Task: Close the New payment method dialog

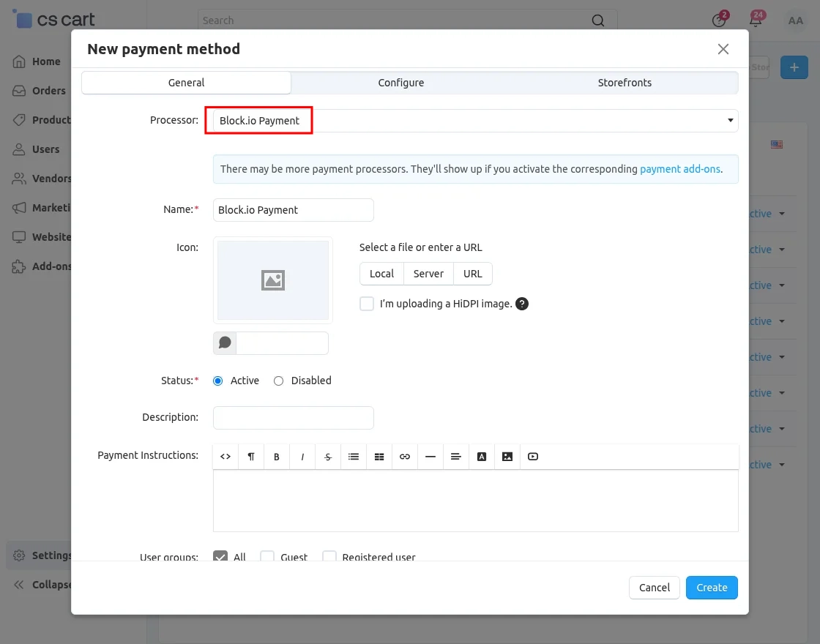Action: [x=723, y=49]
